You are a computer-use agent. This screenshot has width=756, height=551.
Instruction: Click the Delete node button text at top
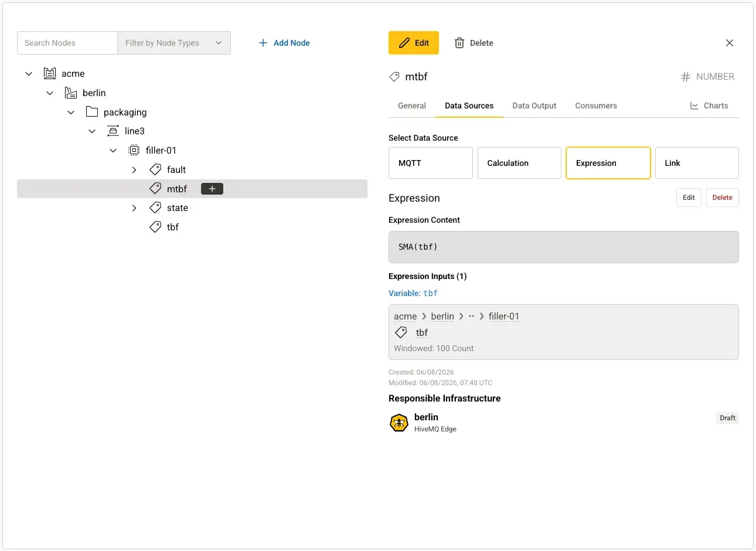coord(482,43)
